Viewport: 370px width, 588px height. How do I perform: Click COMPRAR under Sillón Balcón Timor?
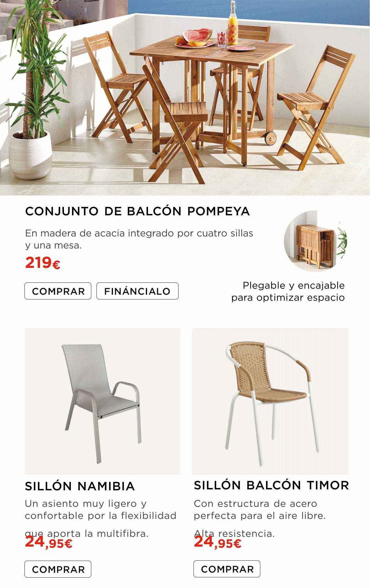[227, 569]
